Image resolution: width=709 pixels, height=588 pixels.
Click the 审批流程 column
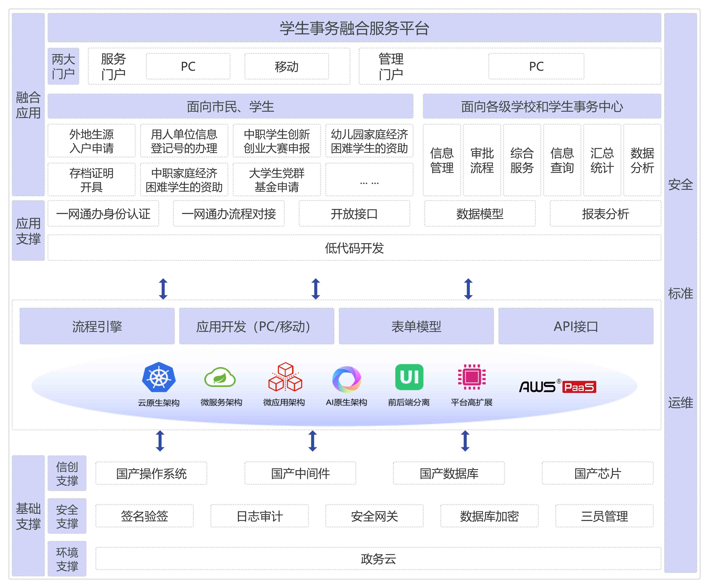point(482,160)
